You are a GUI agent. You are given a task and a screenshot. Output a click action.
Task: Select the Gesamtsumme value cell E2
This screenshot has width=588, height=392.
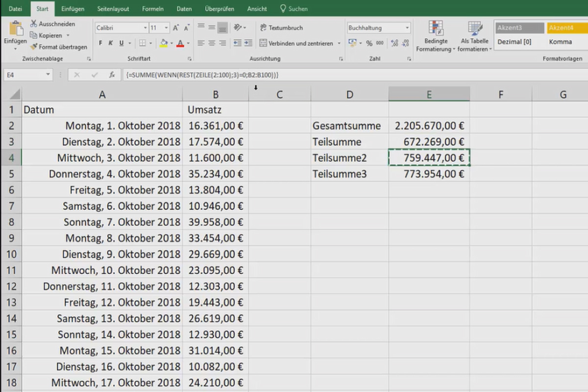pos(429,125)
